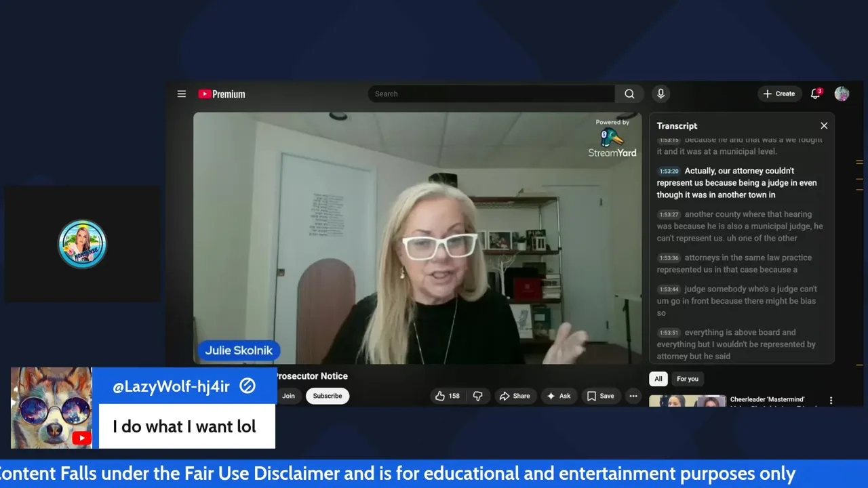
Task: Click the streamer's round profile avatar on the left
Action: (x=83, y=244)
